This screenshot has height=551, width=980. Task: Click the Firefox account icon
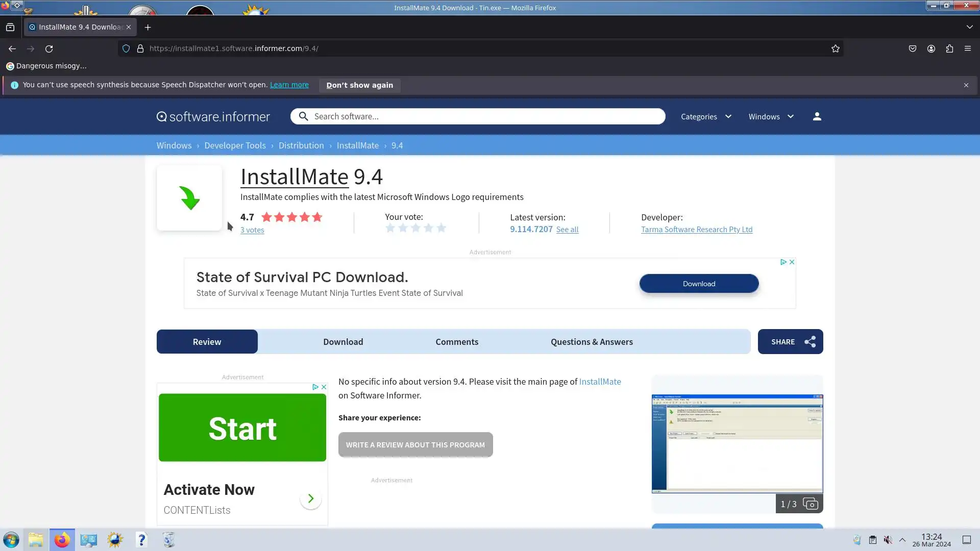pos(931,48)
